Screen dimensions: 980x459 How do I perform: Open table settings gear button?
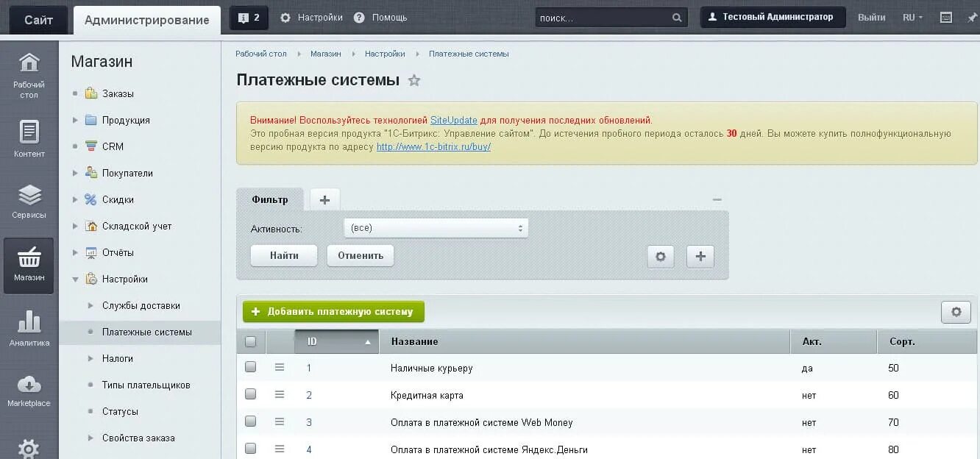(x=956, y=312)
